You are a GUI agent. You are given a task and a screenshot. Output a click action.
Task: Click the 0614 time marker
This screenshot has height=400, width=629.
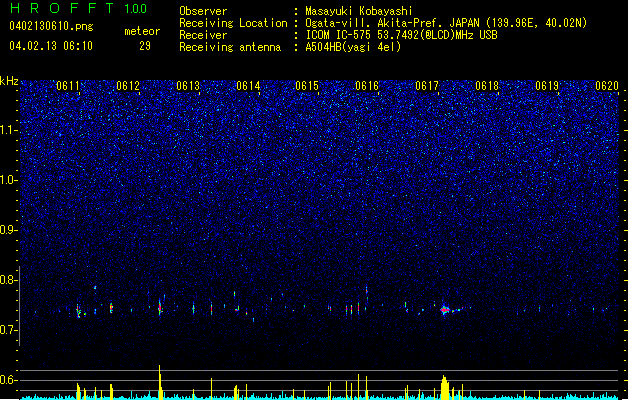coord(248,86)
